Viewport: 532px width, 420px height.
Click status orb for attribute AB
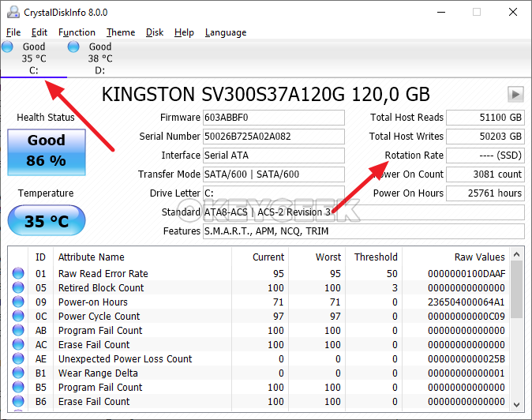click(18, 330)
